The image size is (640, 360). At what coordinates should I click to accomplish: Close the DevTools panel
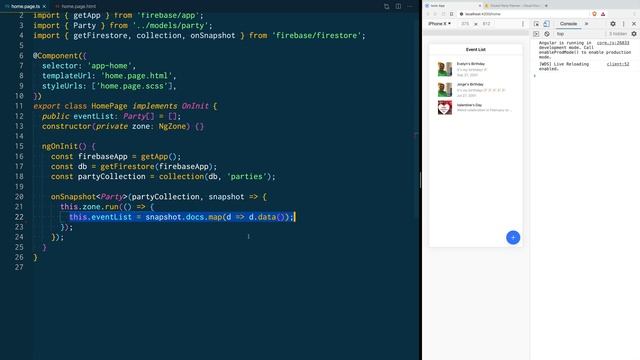coord(634,24)
